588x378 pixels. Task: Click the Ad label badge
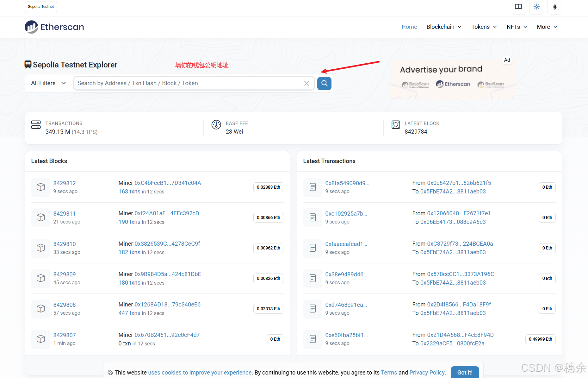click(507, 60)
